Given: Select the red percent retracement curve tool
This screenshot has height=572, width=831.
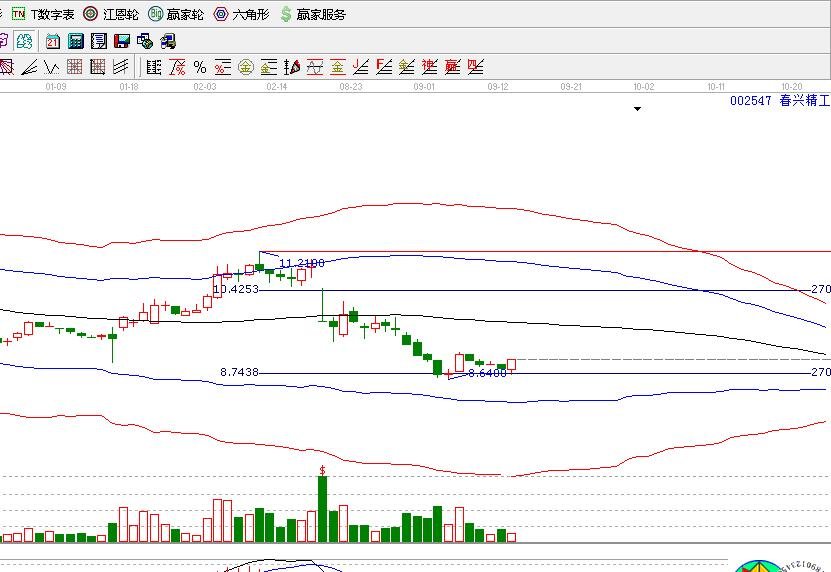Looking at the screenshot, I should (177, 67).
